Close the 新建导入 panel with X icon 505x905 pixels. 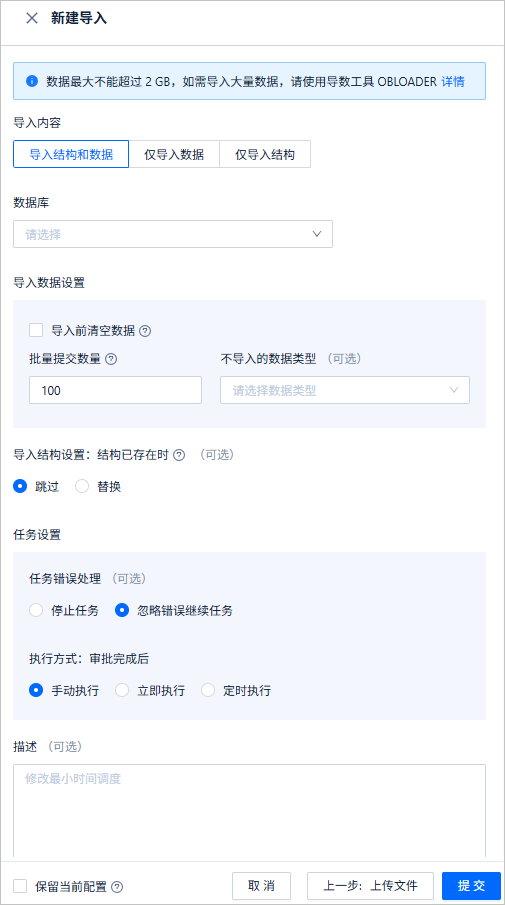[x=32, y=18]
